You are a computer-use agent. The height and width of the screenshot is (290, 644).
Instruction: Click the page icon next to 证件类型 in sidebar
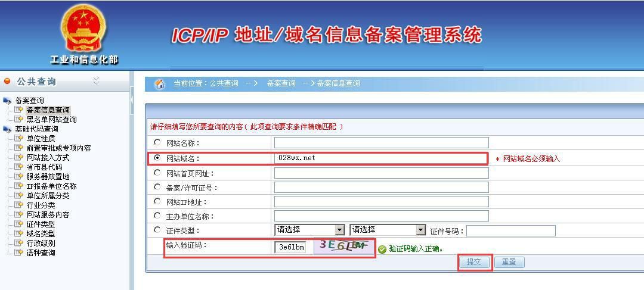click(x=19, y=224)
